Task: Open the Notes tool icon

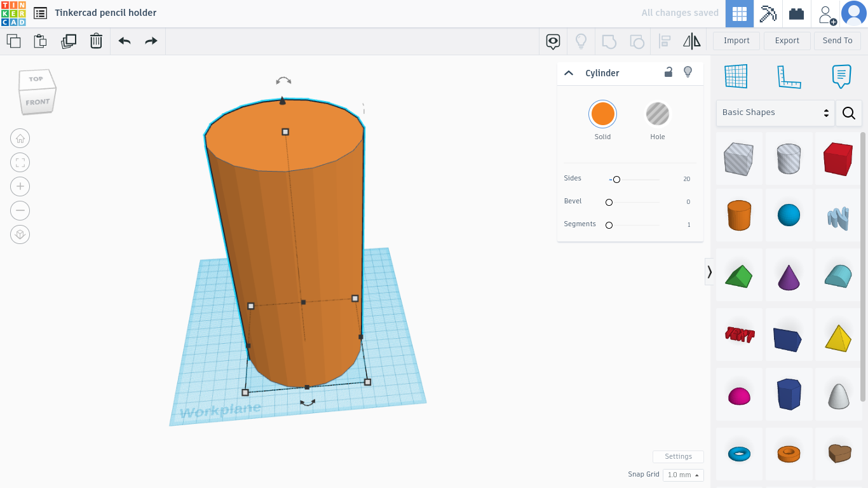Action: point(841,76)
